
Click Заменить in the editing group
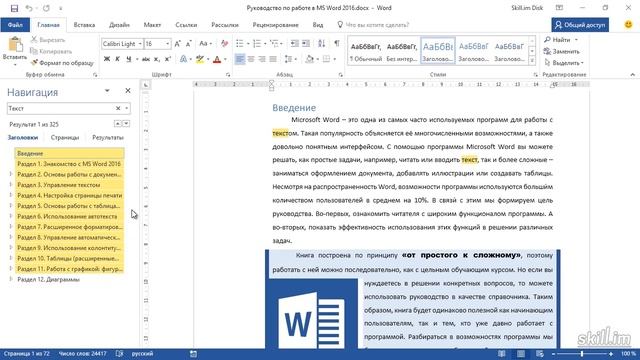pos(562,51)
